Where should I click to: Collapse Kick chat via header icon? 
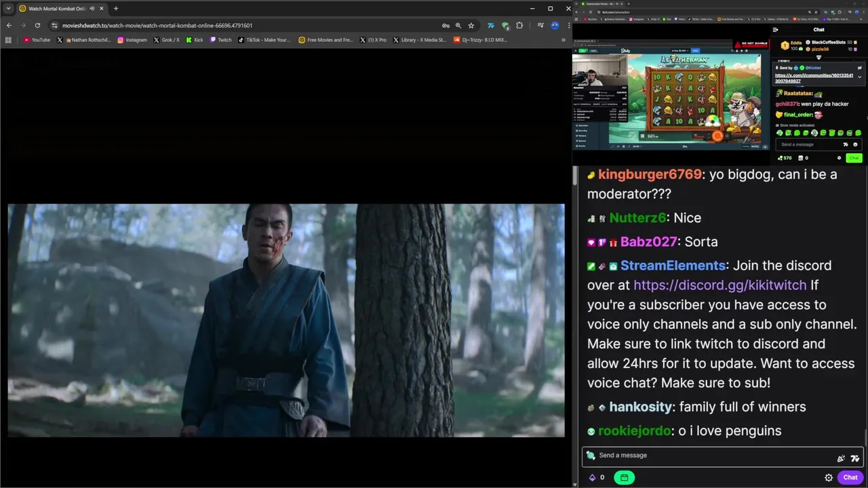[x=776, y=30]
